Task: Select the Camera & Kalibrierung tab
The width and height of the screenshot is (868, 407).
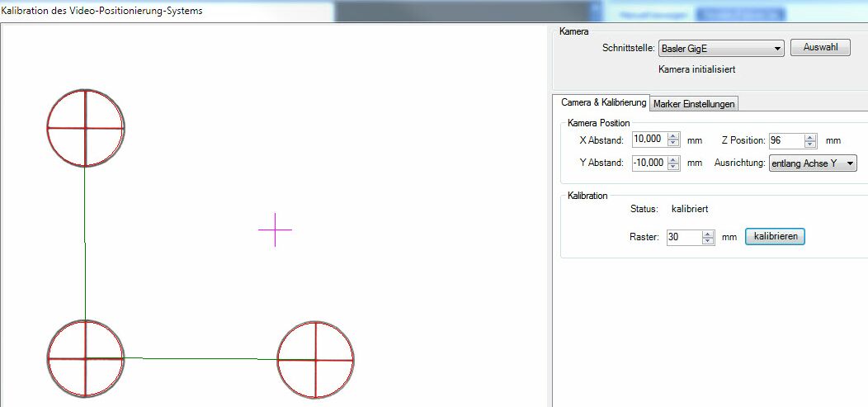Action: [603, 103]
